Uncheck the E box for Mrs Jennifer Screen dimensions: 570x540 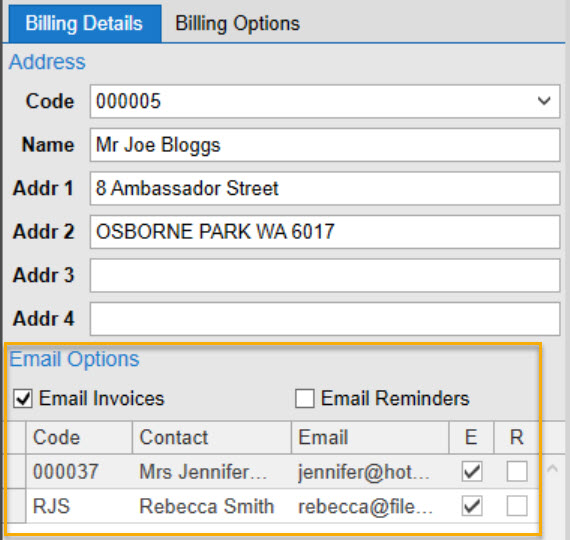point(472,472)
